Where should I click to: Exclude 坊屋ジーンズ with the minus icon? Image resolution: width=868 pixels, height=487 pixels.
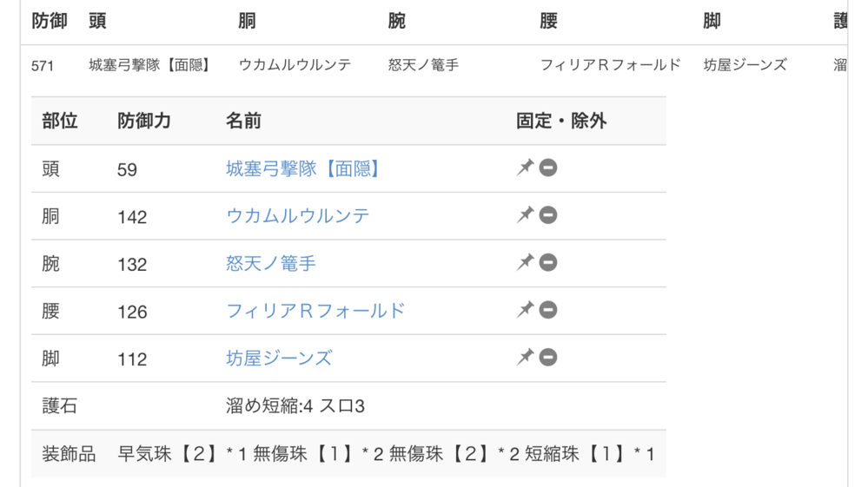548,357
